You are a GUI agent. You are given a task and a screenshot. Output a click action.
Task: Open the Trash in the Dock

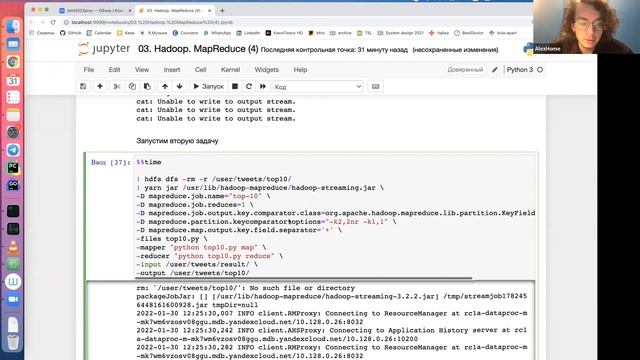click(x=13, y=341)
